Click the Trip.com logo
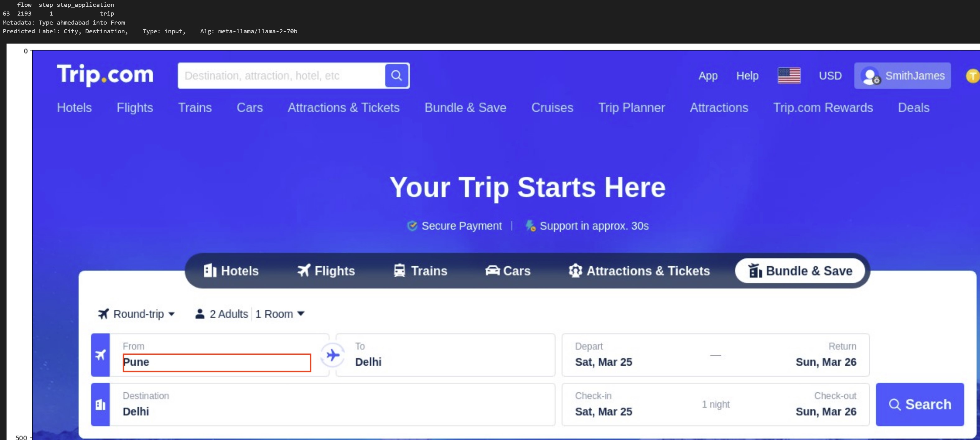 tap(105, 75)
